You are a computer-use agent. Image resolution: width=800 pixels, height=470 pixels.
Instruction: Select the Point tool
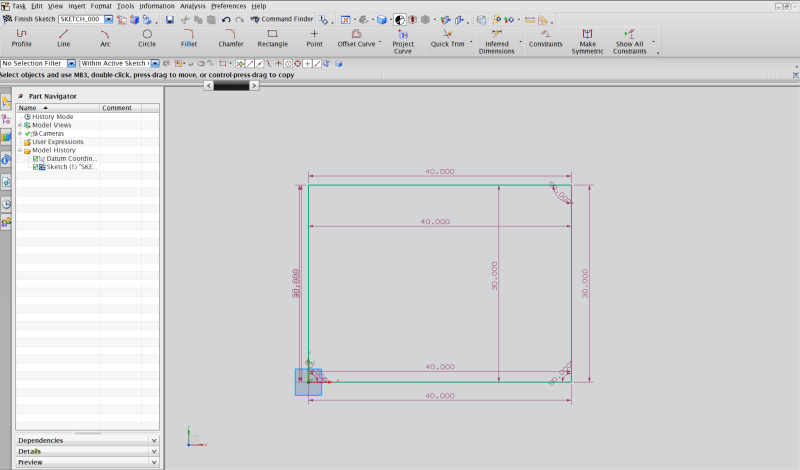pyautogui.click(x=314, y=39)
